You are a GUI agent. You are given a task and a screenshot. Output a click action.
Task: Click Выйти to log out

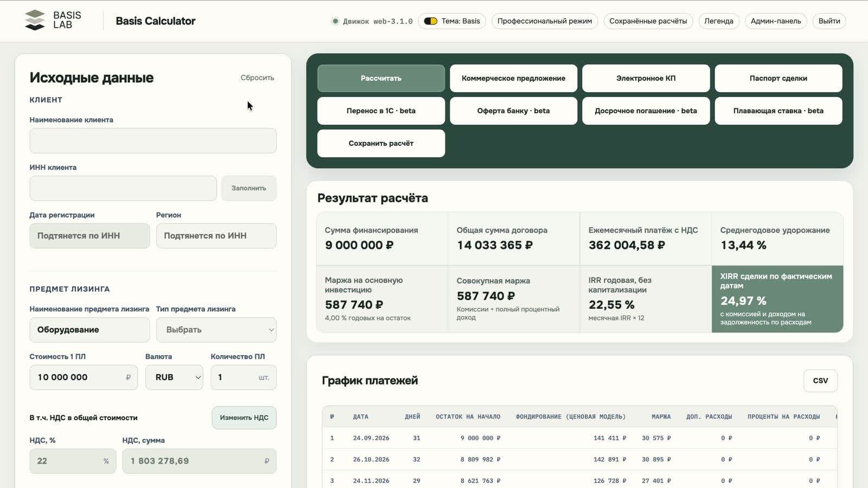(829, 21)
